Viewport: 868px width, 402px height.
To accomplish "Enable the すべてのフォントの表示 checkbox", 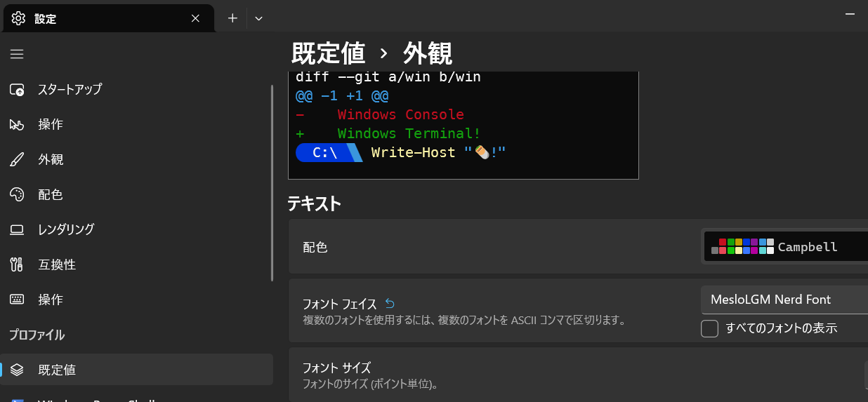I will click(x=710, y=328).
